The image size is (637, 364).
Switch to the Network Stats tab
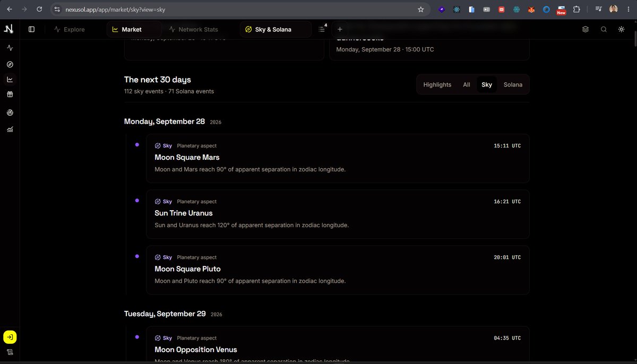tap(194, 29)
